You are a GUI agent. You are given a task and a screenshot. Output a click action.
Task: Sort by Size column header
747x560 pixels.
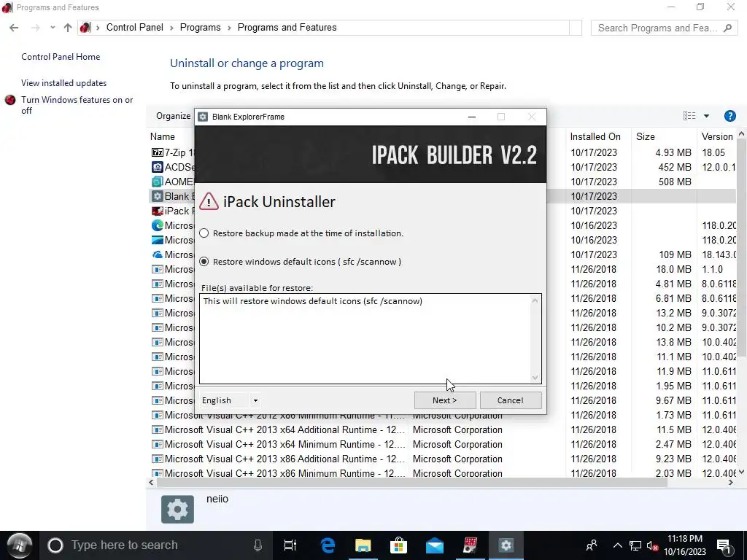click(646, 136)
